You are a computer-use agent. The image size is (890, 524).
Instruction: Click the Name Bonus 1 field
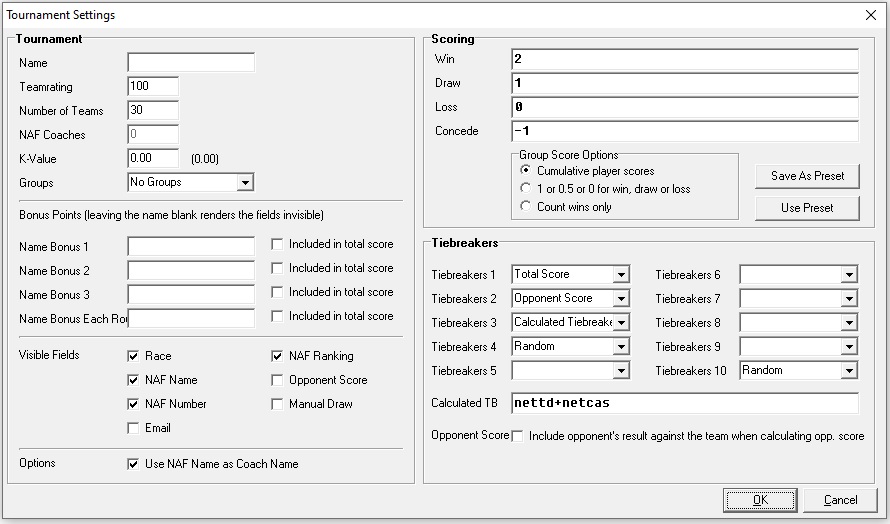click(x=191, y=246)
